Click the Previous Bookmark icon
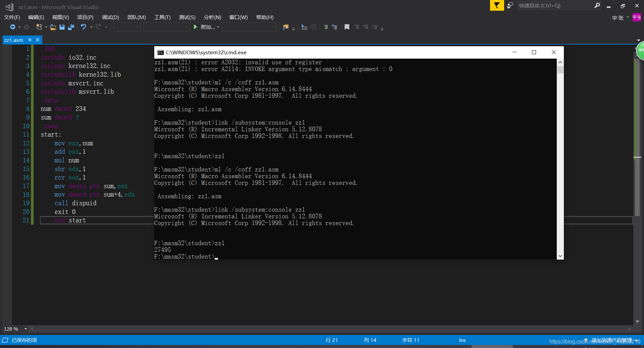The image size is (644, 348). pos(357,27)
